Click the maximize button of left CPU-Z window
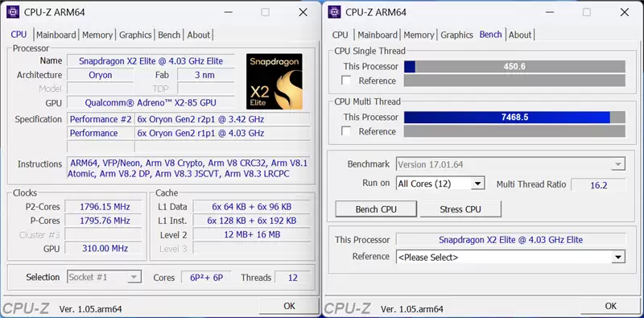Image resolution: width=644 pixels, height=318 pixels. pos(266,12)
